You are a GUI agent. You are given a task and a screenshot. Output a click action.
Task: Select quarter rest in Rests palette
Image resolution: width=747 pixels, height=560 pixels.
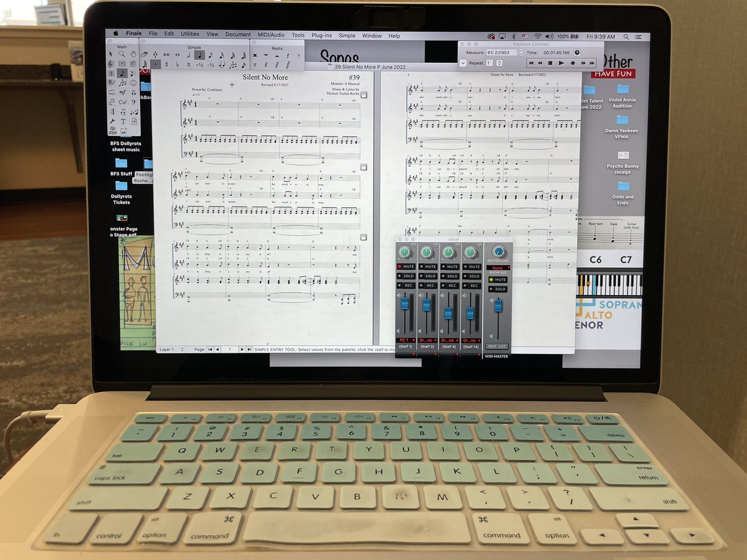click(288, 55)
